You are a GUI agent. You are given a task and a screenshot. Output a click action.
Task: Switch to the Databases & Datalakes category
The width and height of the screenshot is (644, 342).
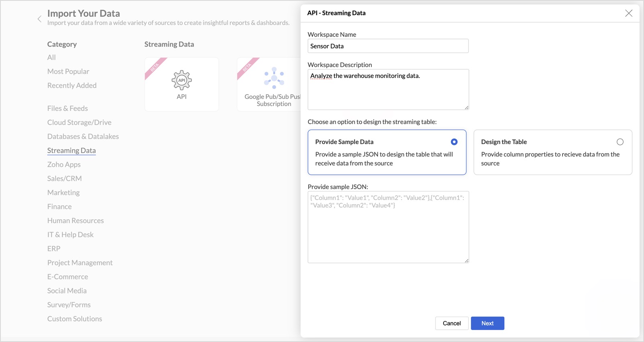click(83, 136)
